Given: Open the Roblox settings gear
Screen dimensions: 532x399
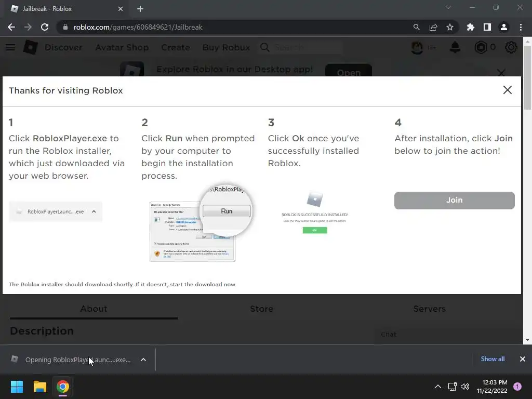Looking at the screenshot, I should click(x=511, y=47).
